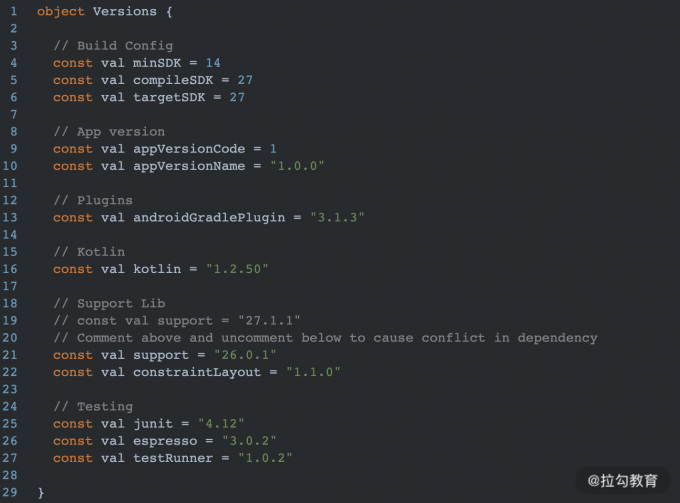Click line number 1 in the gutter
This screenshot has width=680, height=503.
click(x=14, y=11)
